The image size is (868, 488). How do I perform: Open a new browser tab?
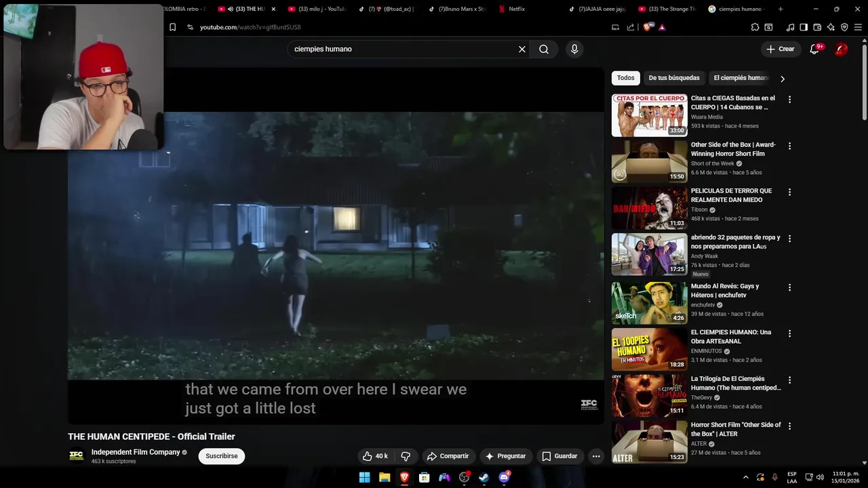(x=781, y=9)
